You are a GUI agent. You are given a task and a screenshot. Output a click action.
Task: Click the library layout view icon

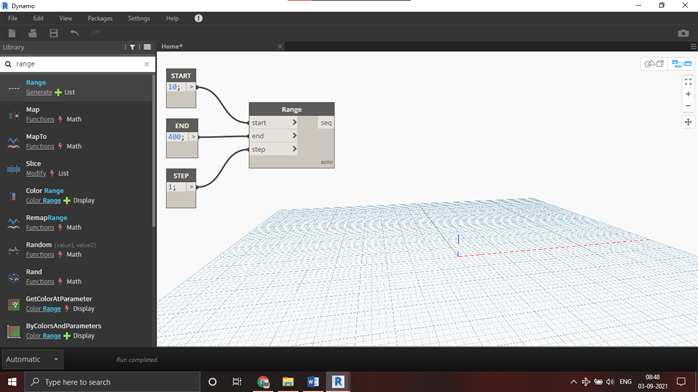pos(147,47)
